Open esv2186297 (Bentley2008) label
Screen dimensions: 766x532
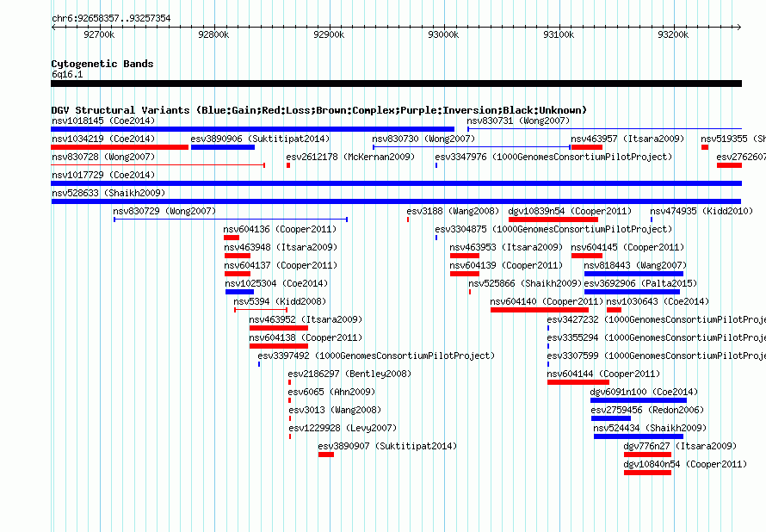coord(349,374)
